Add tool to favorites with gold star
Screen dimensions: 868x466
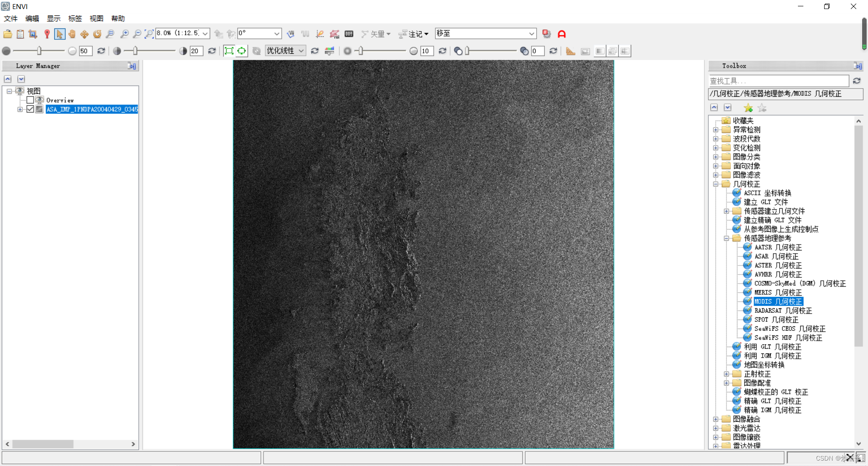(x=748, y=108)
